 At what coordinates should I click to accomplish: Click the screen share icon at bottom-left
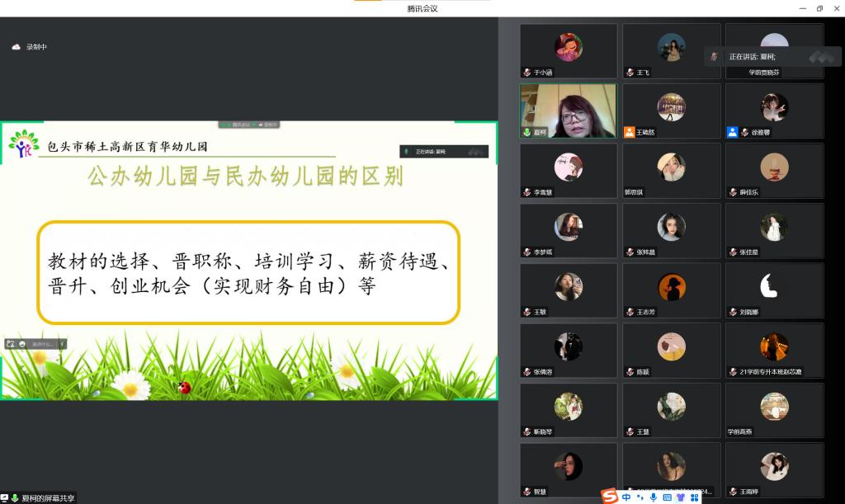pyautogui.click(x=5, y=498)
